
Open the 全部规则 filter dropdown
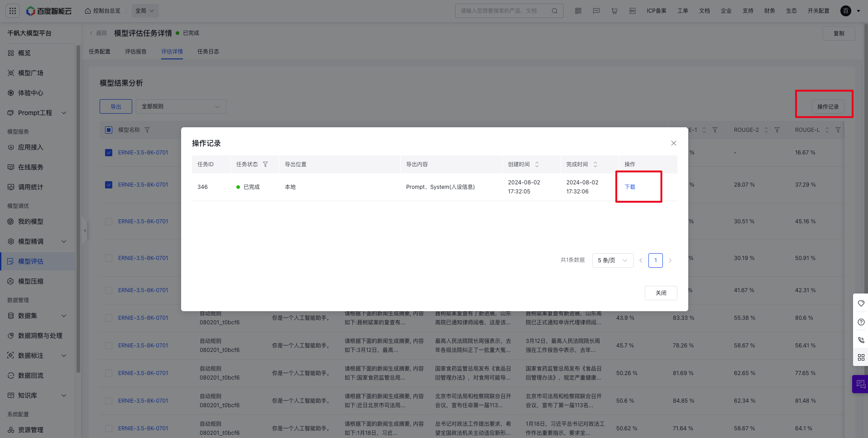coord(181,106)
